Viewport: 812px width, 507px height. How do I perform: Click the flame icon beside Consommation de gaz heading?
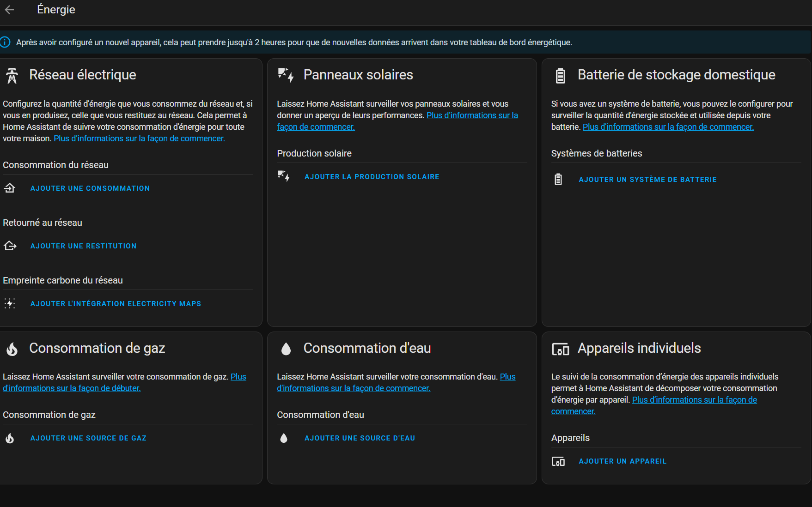[12, 349]
